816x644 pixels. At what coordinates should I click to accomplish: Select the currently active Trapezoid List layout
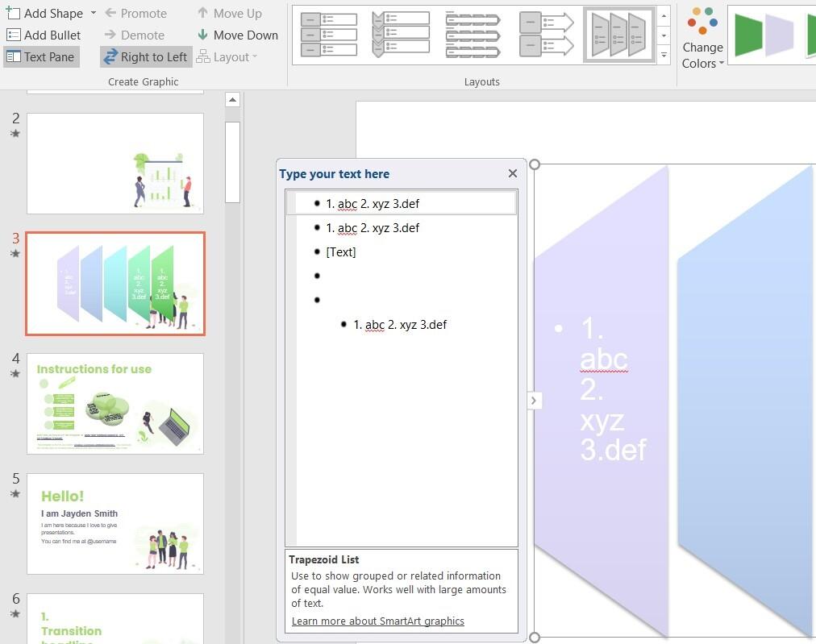pos(618,33)
